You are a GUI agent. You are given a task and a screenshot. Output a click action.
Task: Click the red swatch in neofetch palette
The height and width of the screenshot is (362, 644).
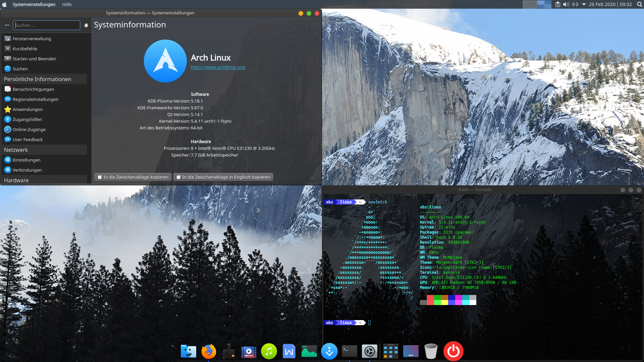(x=430, y=298)
